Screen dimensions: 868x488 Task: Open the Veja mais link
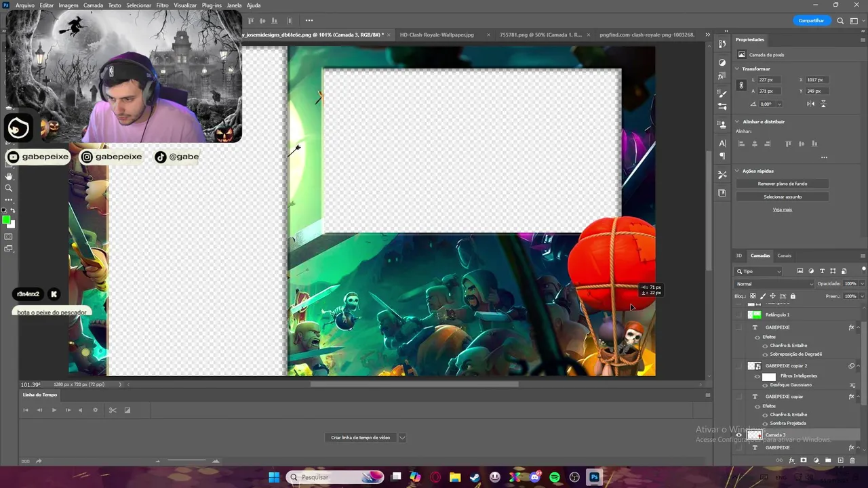(782, 209)
